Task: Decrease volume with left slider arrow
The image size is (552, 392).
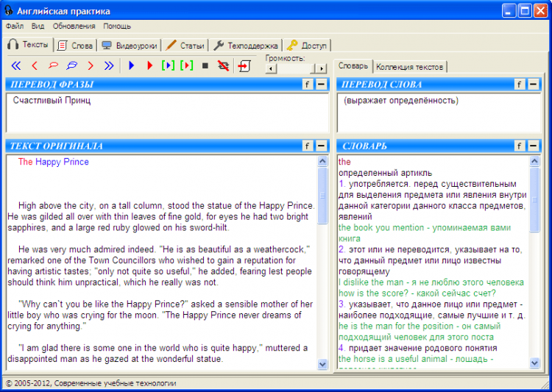Action: (270, 68)
